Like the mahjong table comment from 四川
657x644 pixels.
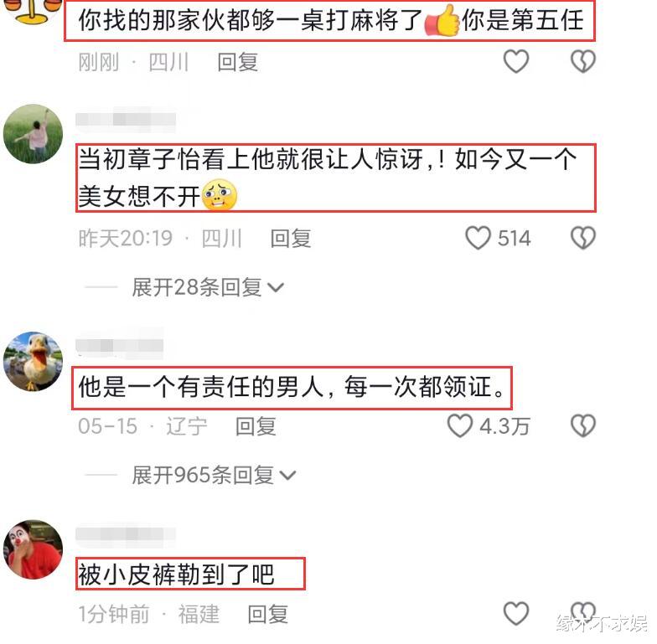[x=516, y=61]
